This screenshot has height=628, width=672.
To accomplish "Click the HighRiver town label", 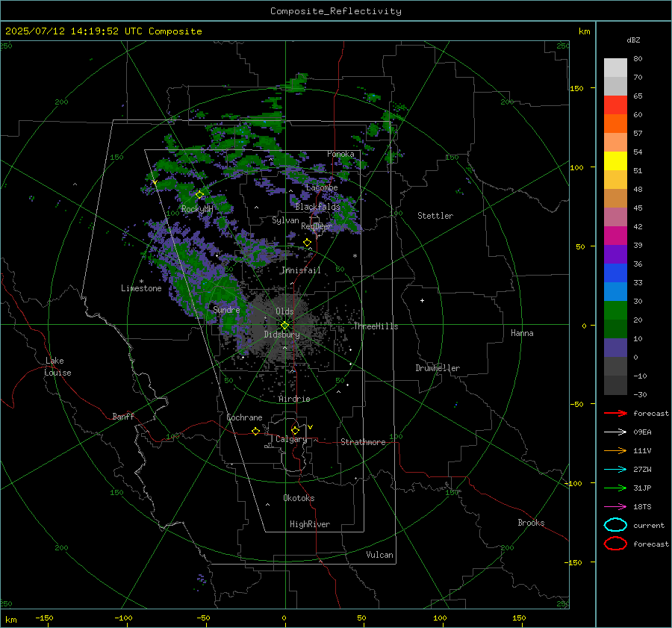I will (x=310, y=524).
